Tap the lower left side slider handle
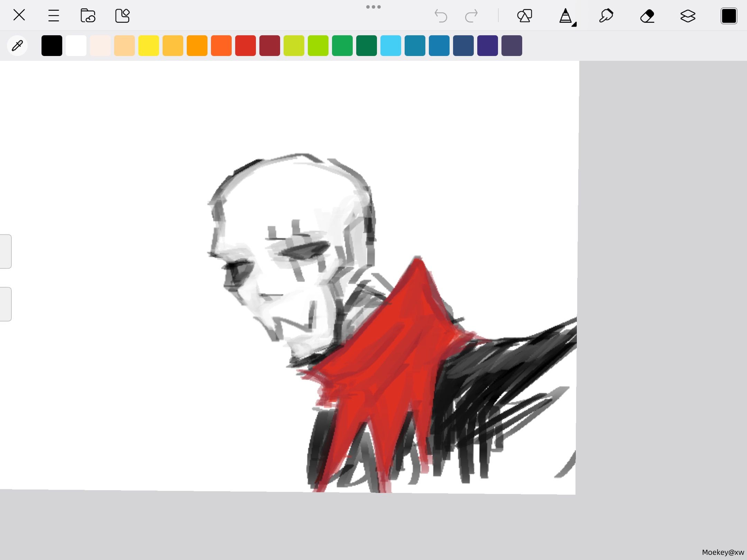The height and width of the screenshot is (560, 747). [x=6, y=304]
